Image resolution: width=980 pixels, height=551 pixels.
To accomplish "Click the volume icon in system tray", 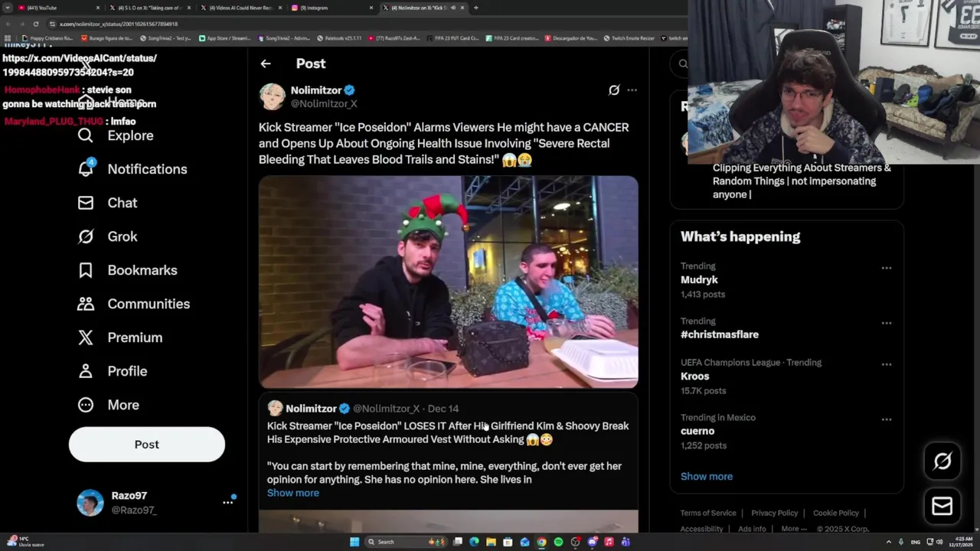I will pyautogui.click(x=939, y=542).
